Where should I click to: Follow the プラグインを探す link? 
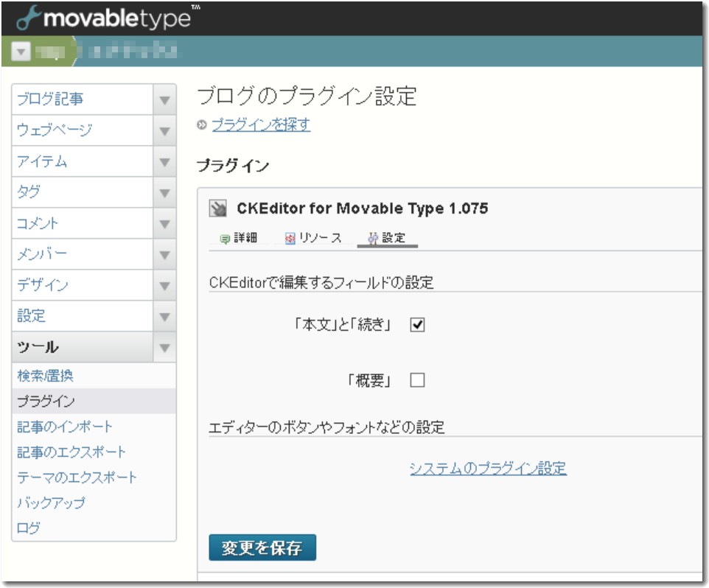tap(261, 125)
